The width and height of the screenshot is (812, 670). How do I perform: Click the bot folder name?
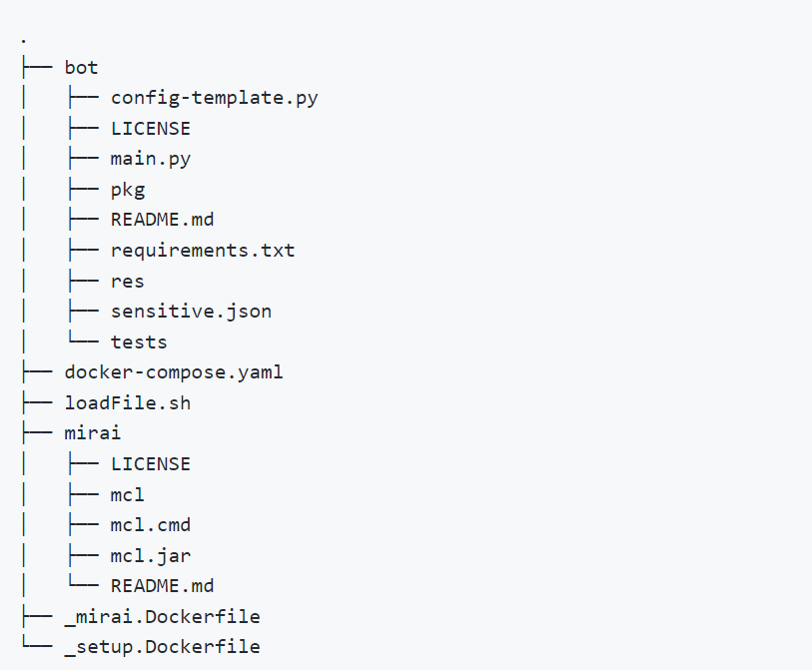(81, 67)
